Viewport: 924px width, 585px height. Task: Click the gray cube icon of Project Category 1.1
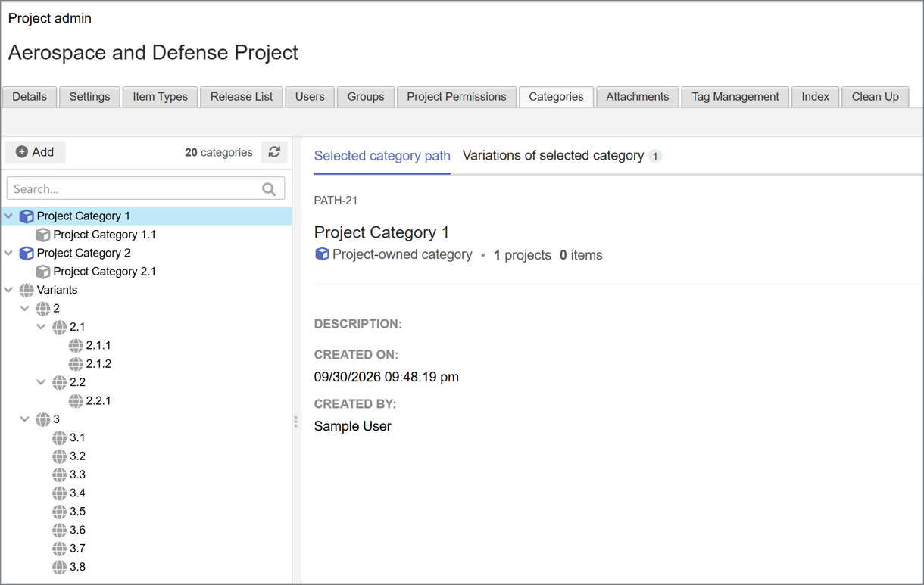43,235
